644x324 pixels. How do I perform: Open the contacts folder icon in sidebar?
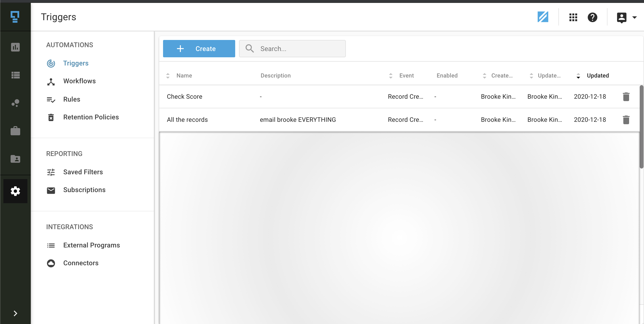point(15,159)
